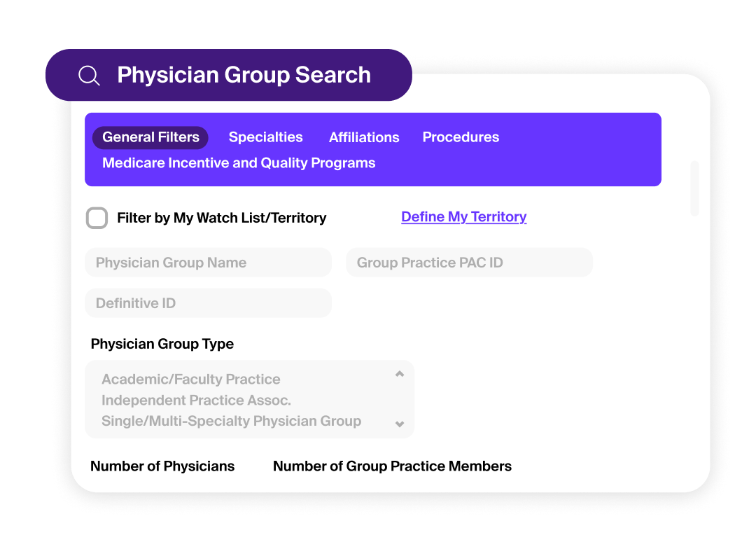The width and height of the screenshot is (756, 542).
Task: Select Single/Multi-Specialty Physician Group option
Action: click(231, 421)
